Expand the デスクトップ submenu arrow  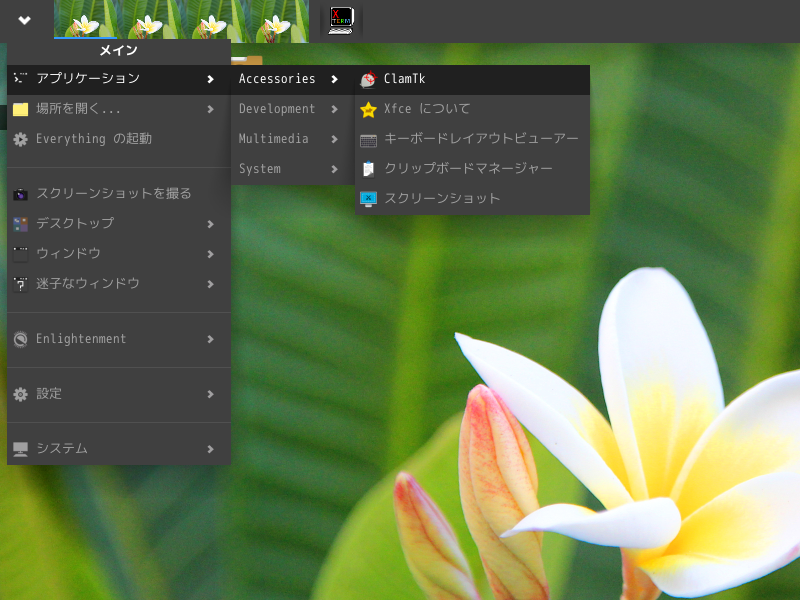210,224
